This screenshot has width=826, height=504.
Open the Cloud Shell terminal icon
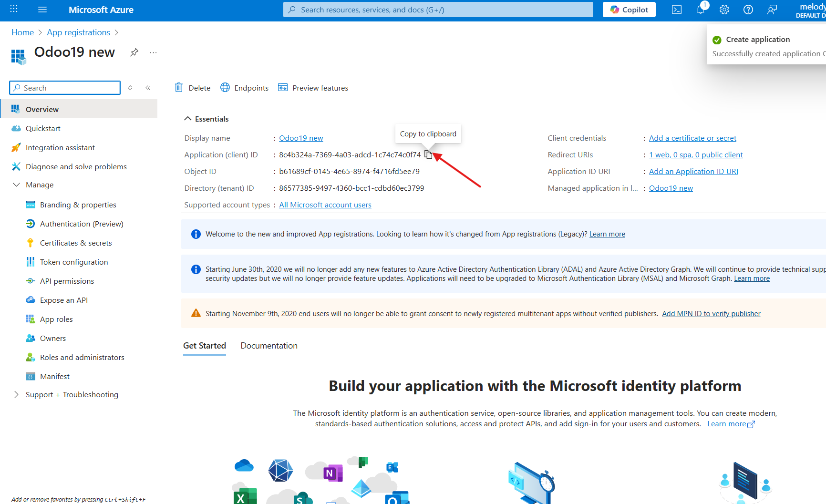pyautogui.click(x=676, y=10)
